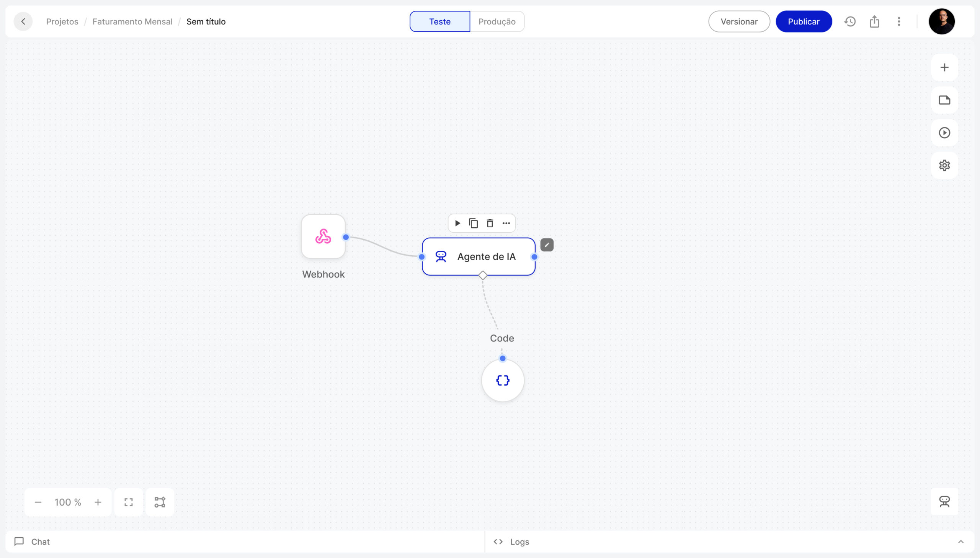Zoom in with the plus stepper
Image resolution: width=980 pixels, height=558 pixels.
point(98,502)
